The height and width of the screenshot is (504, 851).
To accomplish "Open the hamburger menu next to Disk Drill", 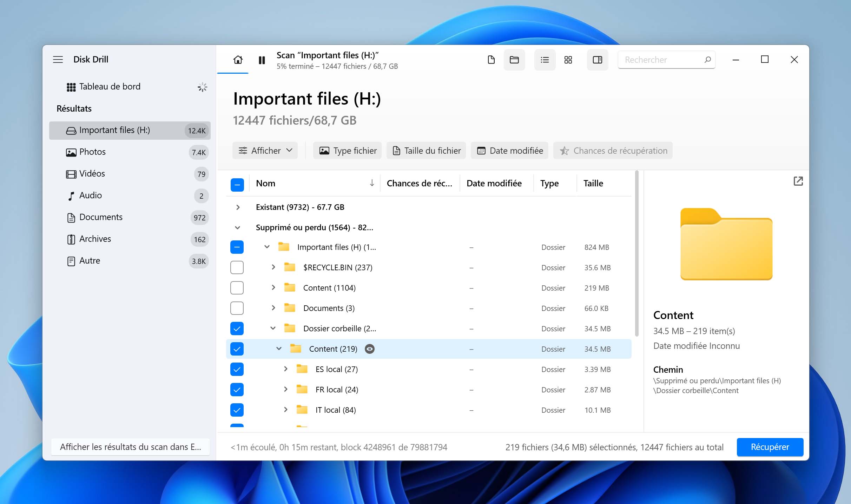I will (58, 59).
